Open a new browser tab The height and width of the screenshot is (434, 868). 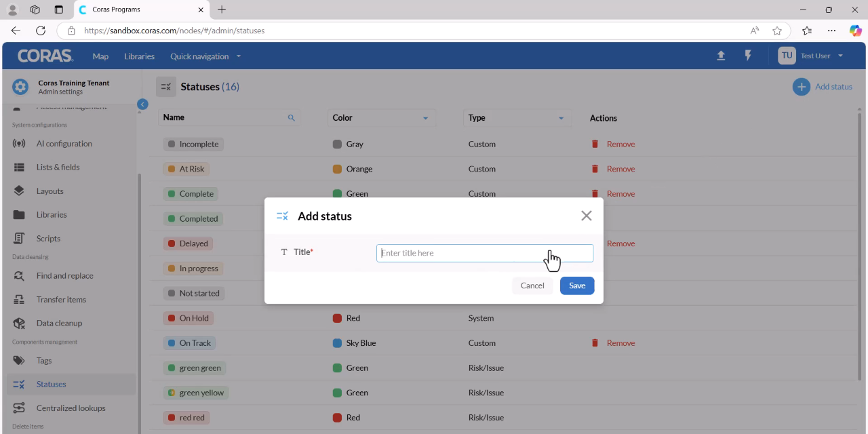tap(222, 9)
